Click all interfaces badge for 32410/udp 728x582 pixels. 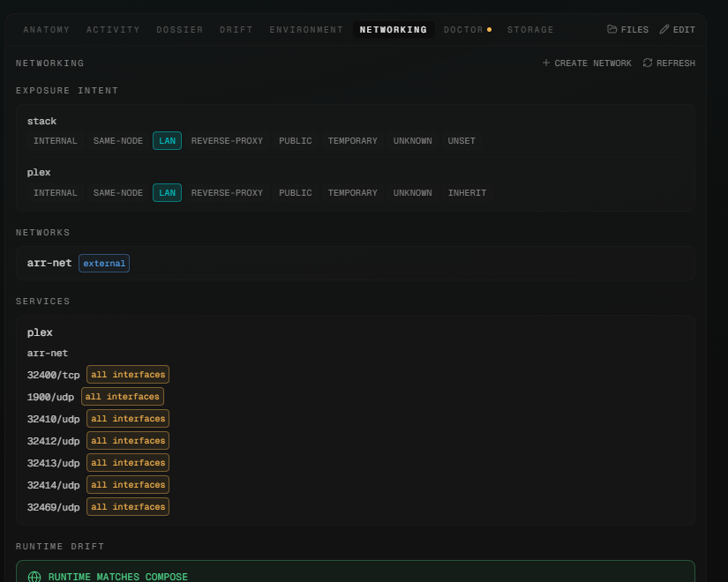128,419
